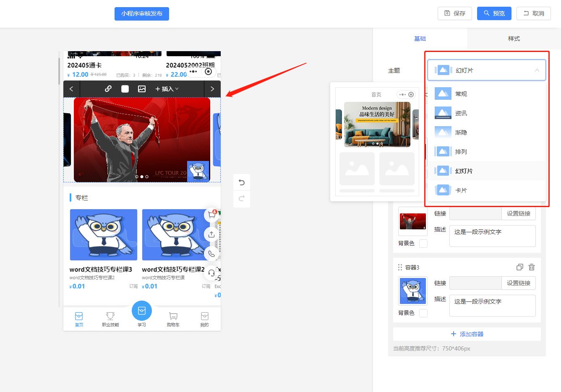Click the ¥0.01 price under 专栏课3
Screen dimensions: 561x392
point(77,286)
